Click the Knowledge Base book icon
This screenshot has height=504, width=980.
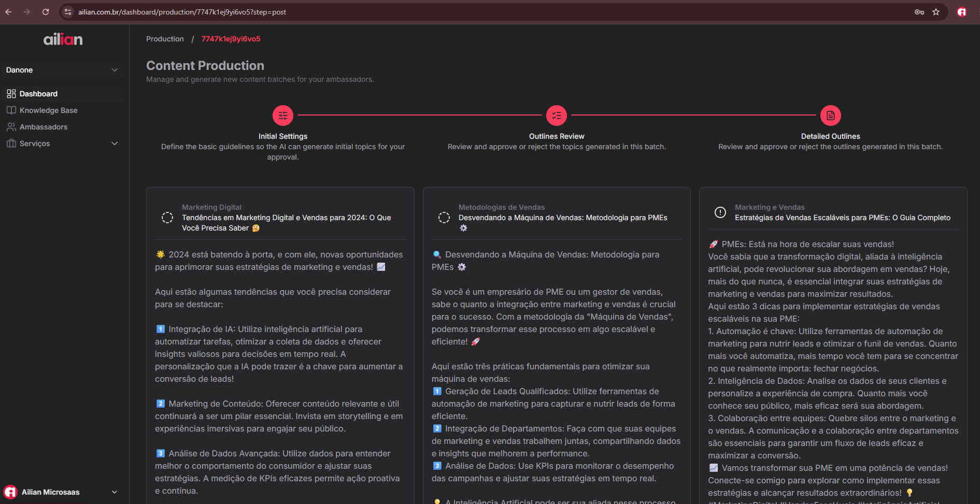(x=11, y=110)
